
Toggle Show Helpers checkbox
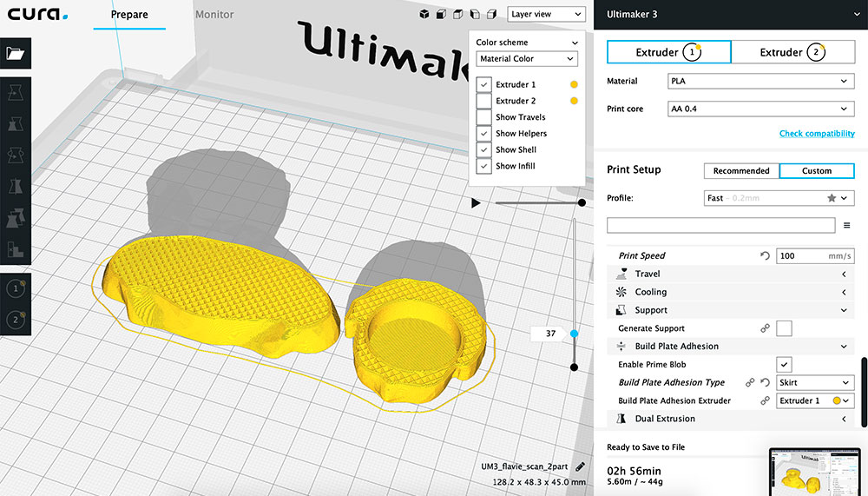click(x=483, y=134)
